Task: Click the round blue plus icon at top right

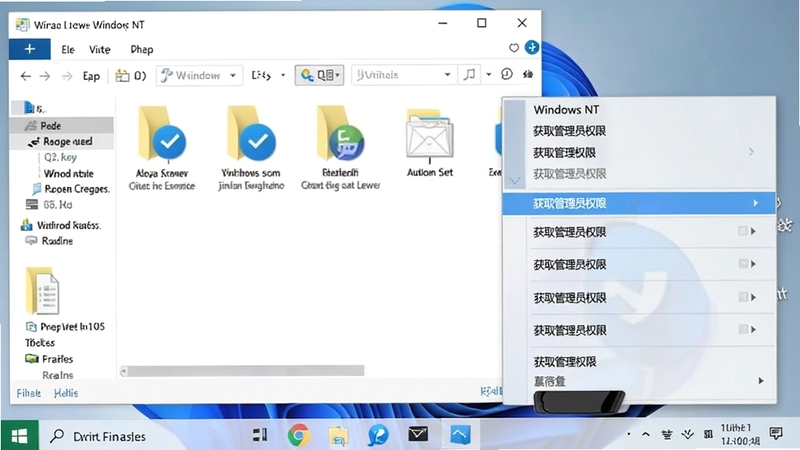Action: (532, 47)
